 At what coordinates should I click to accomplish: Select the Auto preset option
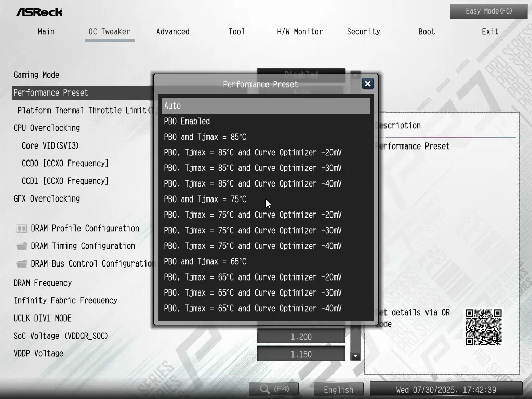(x=265, y=106)
